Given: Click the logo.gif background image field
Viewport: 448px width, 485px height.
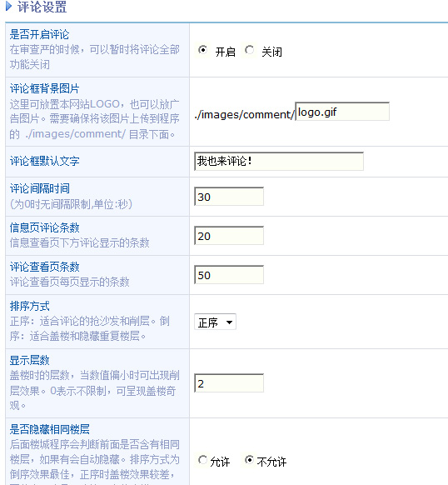Looking at the screenshot, I should [x=342, y=112].
